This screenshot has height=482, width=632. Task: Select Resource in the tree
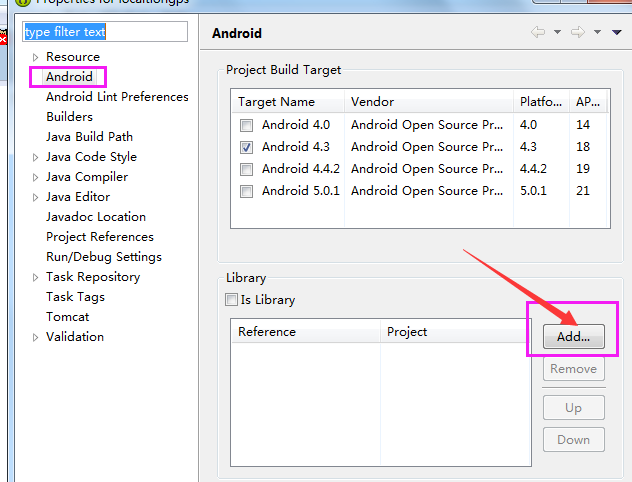73,57
